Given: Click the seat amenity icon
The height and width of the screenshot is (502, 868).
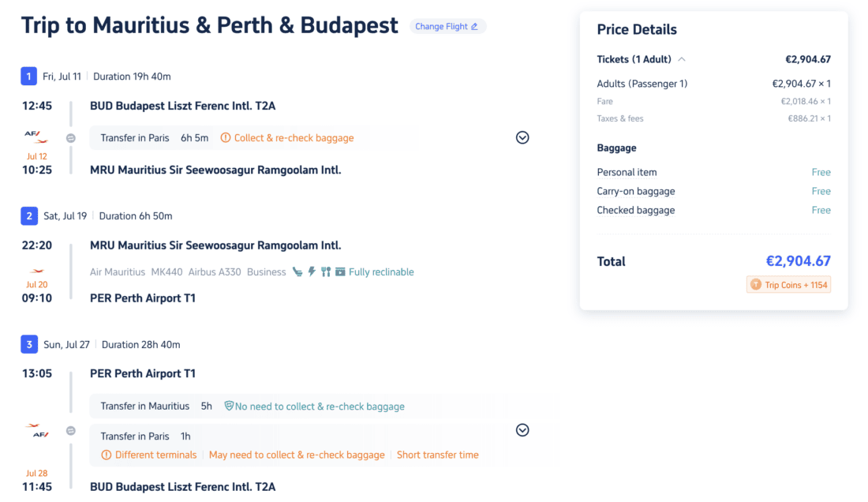Looking at the screenshot, I should pyautogui.click(x=297, y=272).
